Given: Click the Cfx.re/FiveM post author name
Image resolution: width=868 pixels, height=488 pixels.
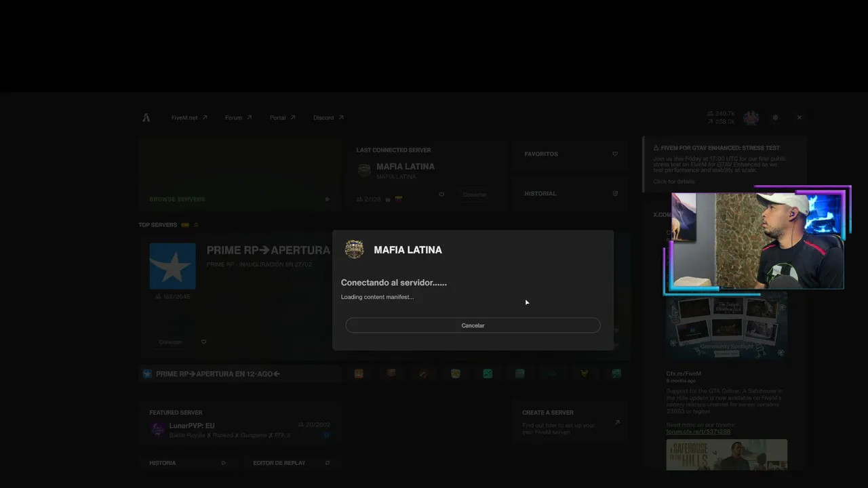Looking at the screenshot, I should [x=684, y=373].
